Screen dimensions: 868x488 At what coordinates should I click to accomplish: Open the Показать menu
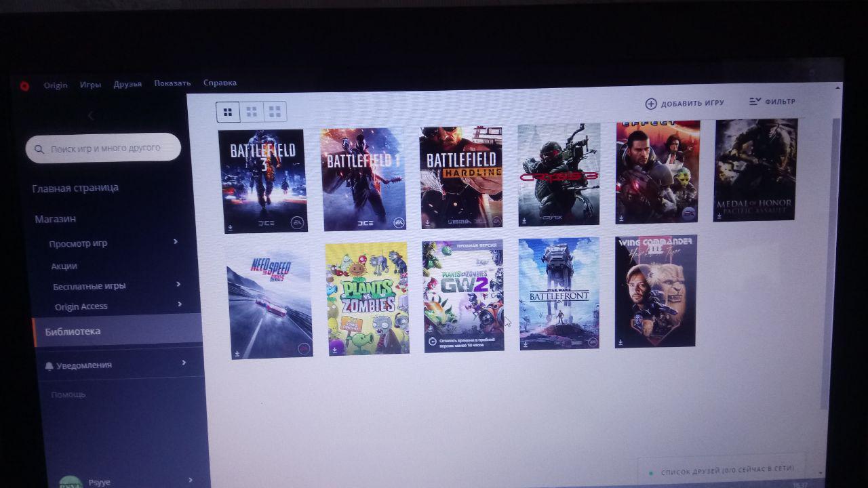tap(172, 83)
